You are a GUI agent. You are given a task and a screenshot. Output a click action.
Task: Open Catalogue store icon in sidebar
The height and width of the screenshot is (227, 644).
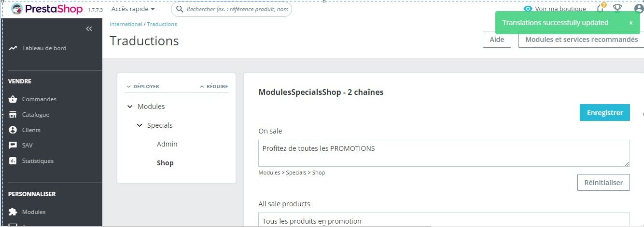tap(13, 115)
